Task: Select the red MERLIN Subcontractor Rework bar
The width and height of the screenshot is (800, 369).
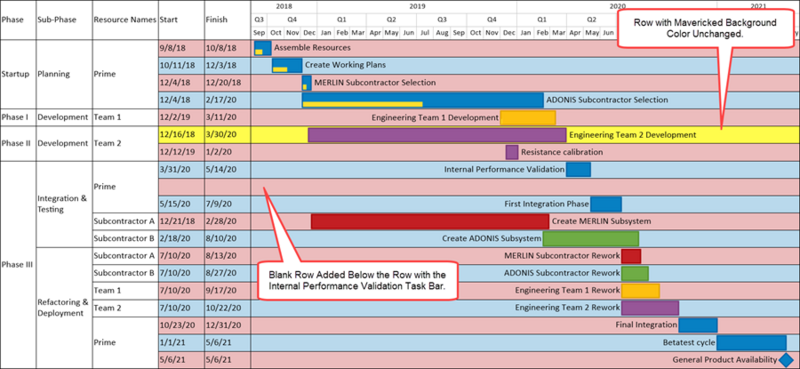Action: coord(631,256)
